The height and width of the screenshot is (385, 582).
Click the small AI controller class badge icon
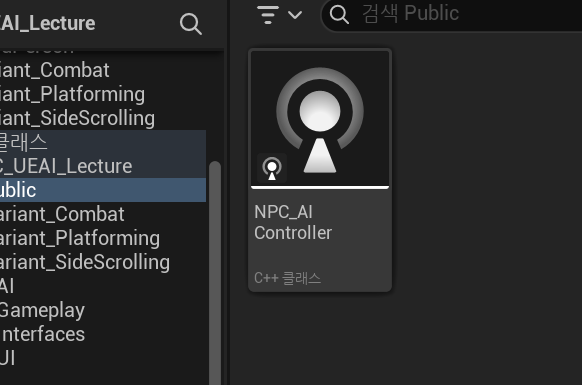coord(272,168)
